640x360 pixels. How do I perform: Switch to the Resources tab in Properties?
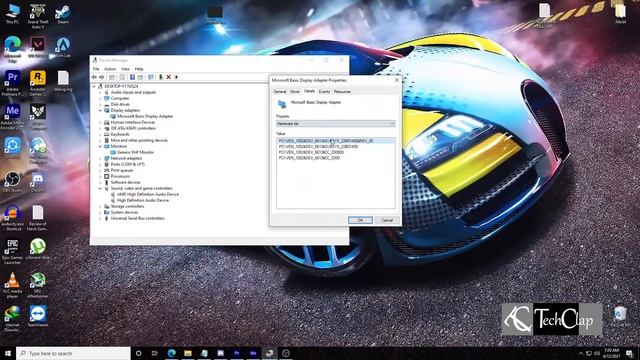[x=342, y=92]
